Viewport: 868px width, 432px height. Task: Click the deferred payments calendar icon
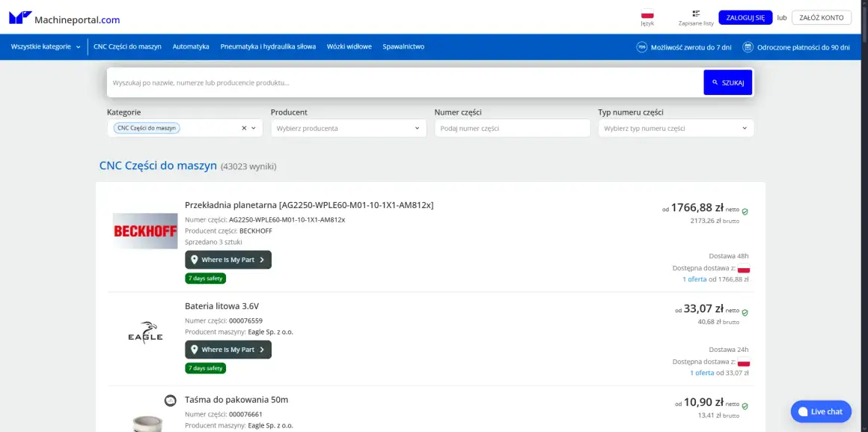(746, 46)
